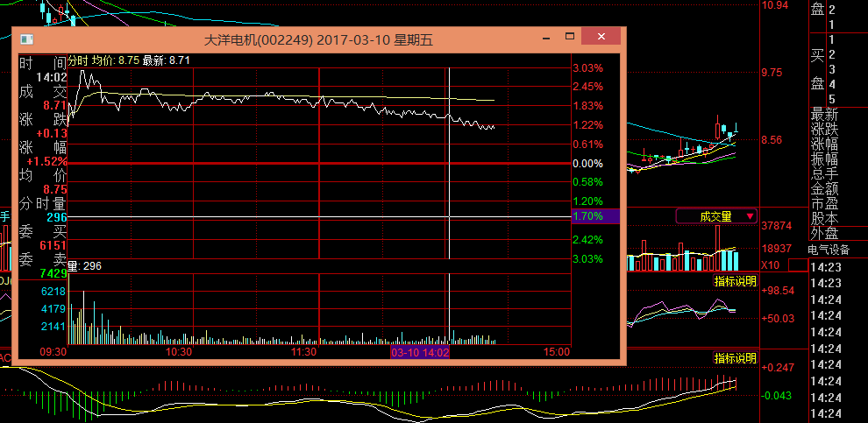Screen dimensions: 868x423
Task: Click the 最新 row in the quote panel
Action: tap(825, 116)
